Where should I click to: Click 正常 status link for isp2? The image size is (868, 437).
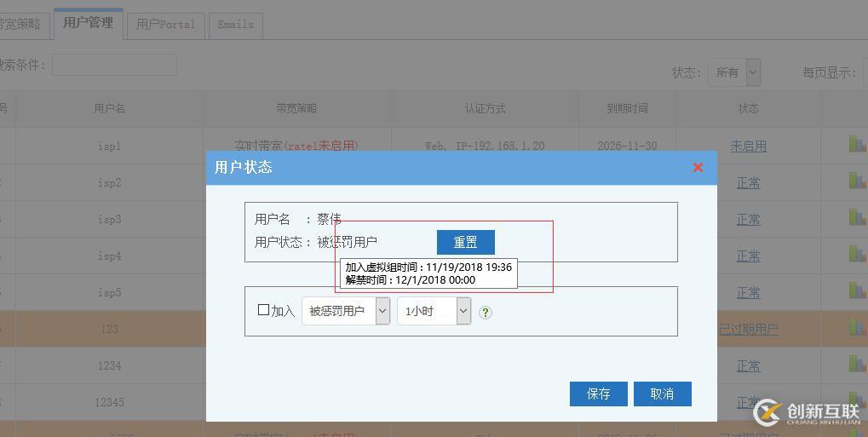749,183
